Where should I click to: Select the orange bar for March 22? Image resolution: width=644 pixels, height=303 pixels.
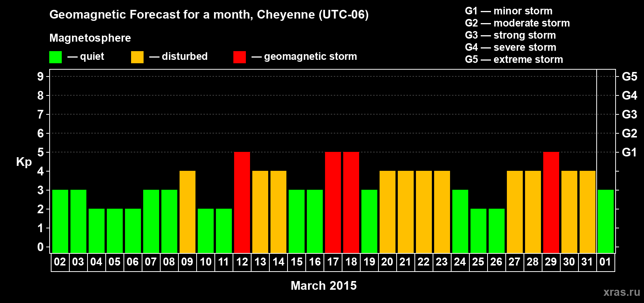click(424, 212)
